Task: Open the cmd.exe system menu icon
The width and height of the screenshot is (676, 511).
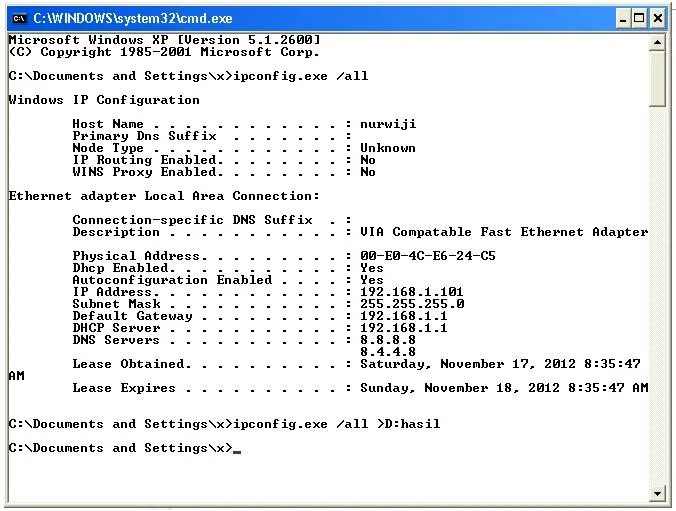Action: pyautogui.click(x=20, y=19)
